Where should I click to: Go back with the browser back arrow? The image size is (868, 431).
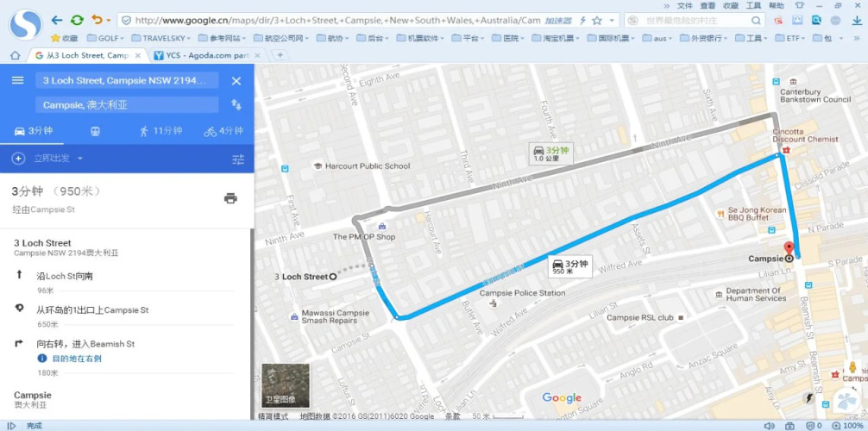click(x=57, y=20)
